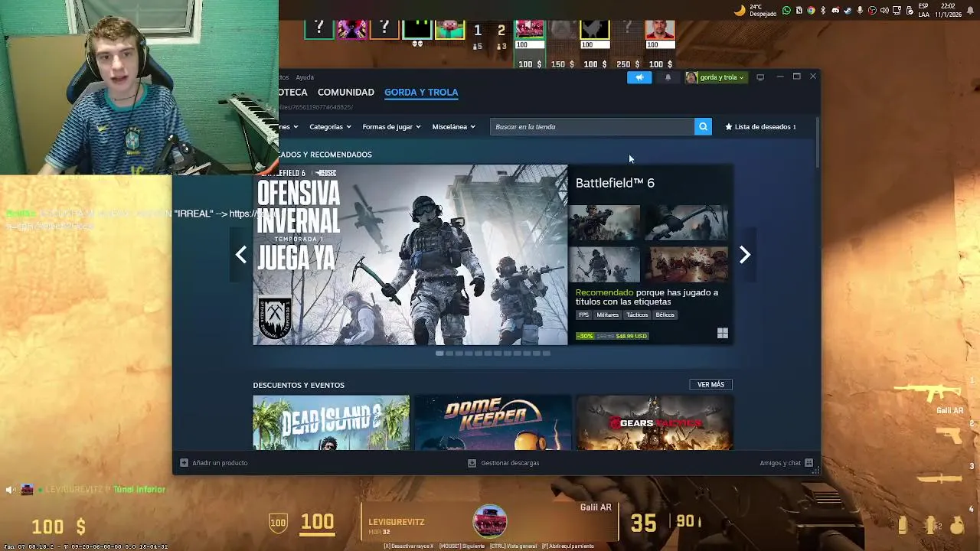Open the Dome Keeper deal card
Viewport: 980px width, 551px height.
coord(493,422)
